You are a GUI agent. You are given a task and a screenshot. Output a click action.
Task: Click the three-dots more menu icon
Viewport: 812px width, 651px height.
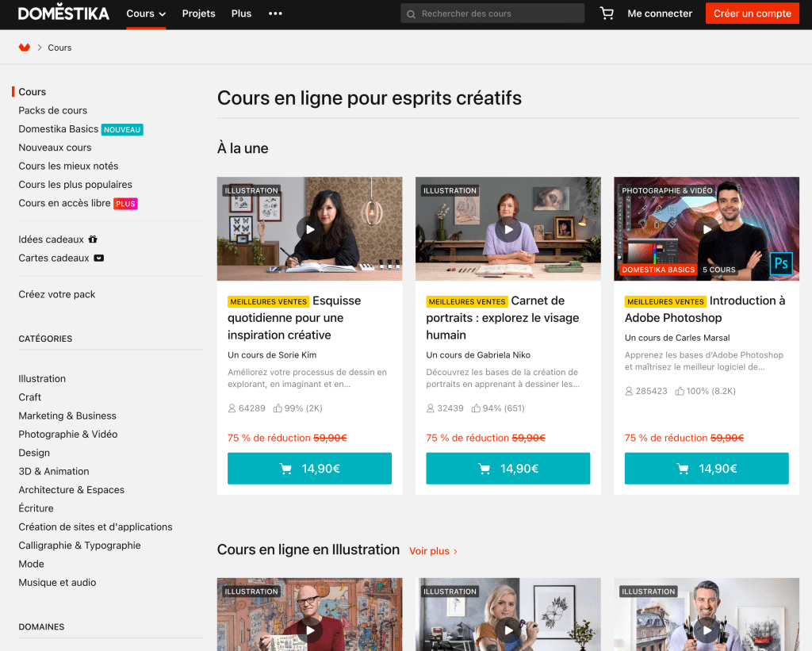pos(275,13)
